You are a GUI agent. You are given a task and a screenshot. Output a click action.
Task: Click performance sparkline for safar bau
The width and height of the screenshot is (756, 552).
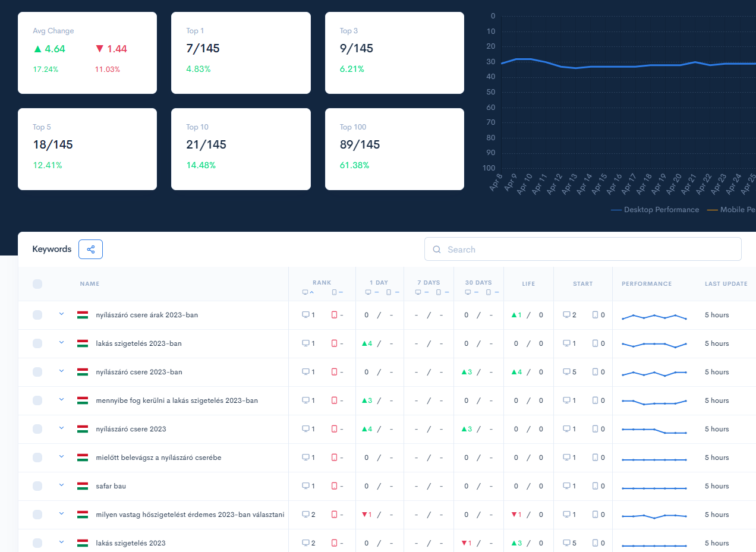(654, 488)
